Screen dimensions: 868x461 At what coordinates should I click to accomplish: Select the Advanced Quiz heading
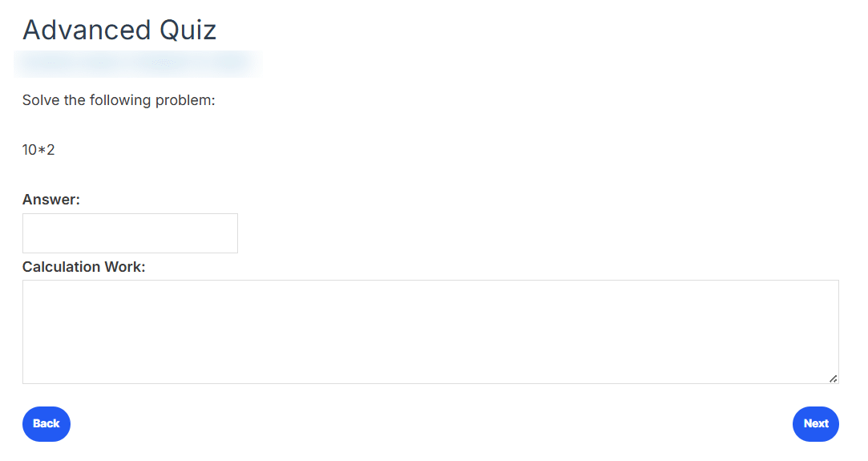point(119,30)
